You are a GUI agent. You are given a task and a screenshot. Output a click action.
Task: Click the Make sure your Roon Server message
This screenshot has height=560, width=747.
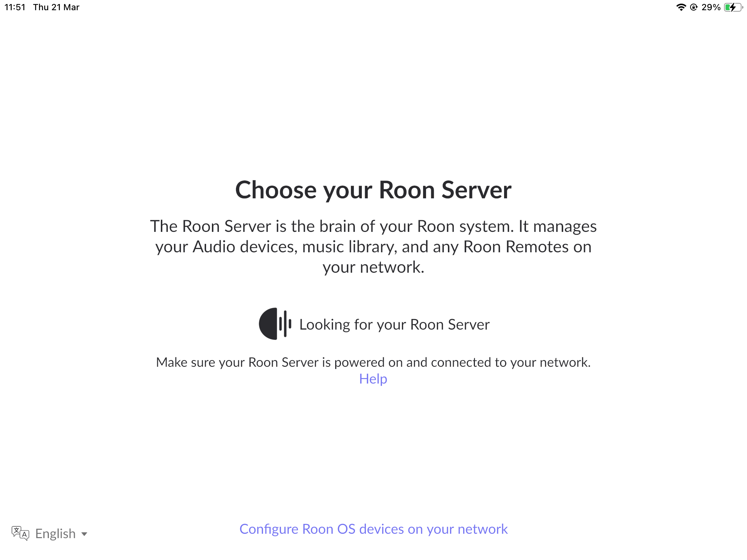pos(373,362)
